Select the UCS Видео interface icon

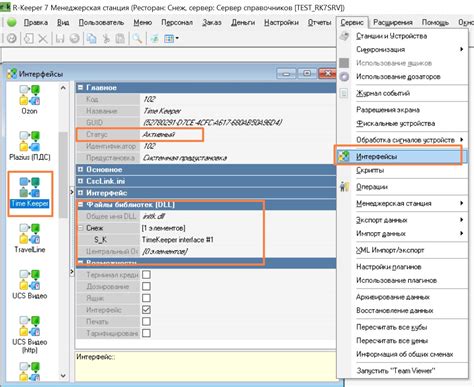29,280
